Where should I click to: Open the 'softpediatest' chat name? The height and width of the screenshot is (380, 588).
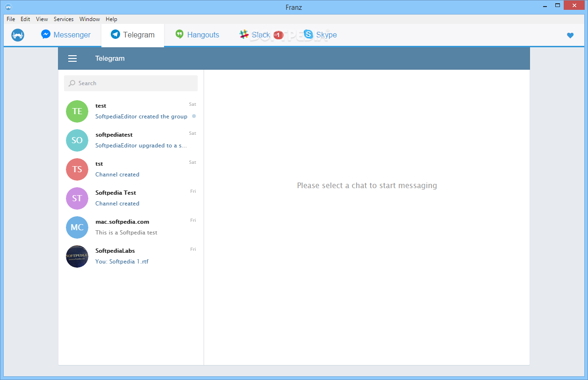click(x=114, y=135)
